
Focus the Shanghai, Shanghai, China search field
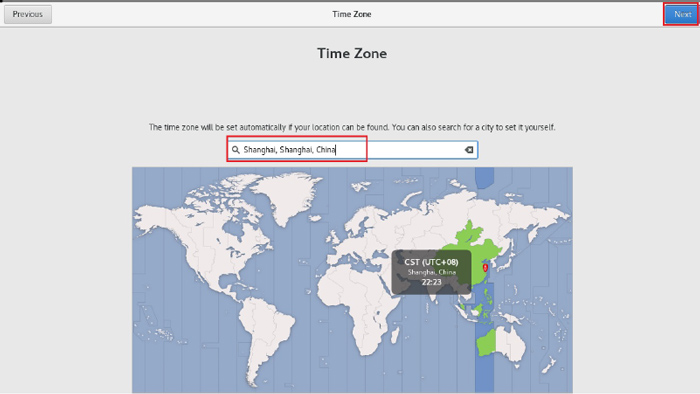click(353, 150)
